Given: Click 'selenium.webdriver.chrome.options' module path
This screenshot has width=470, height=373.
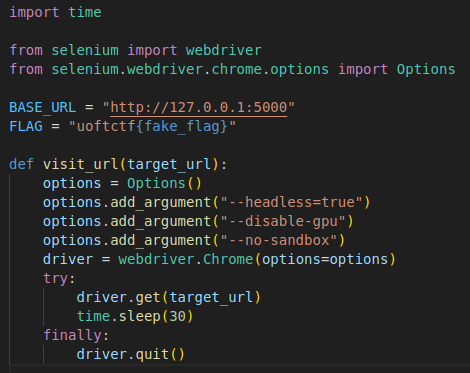Looking at the screenshot, I should [x=190, y=69].
